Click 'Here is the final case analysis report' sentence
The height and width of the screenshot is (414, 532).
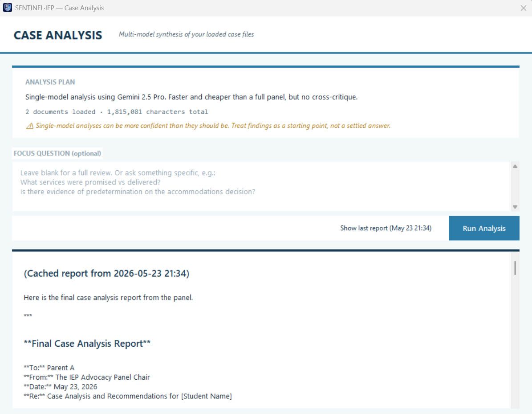[108, 298]
